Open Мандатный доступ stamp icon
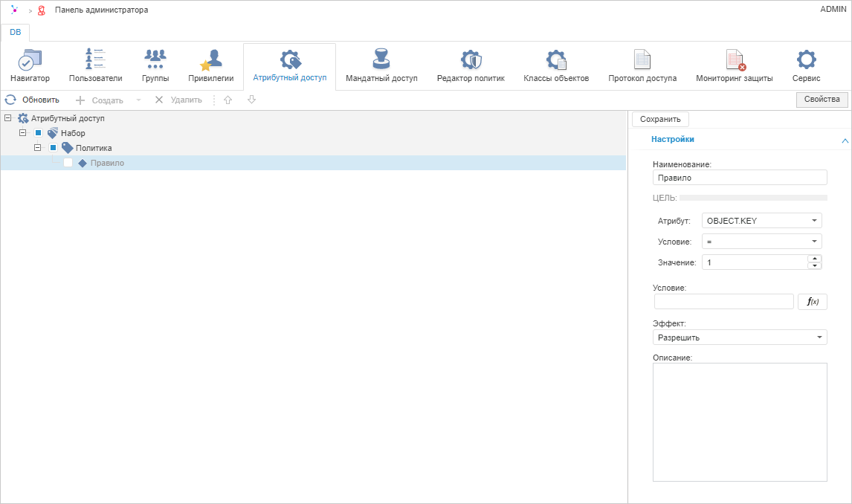This screenshot has height=504, width=852. [x=381, y=60]
